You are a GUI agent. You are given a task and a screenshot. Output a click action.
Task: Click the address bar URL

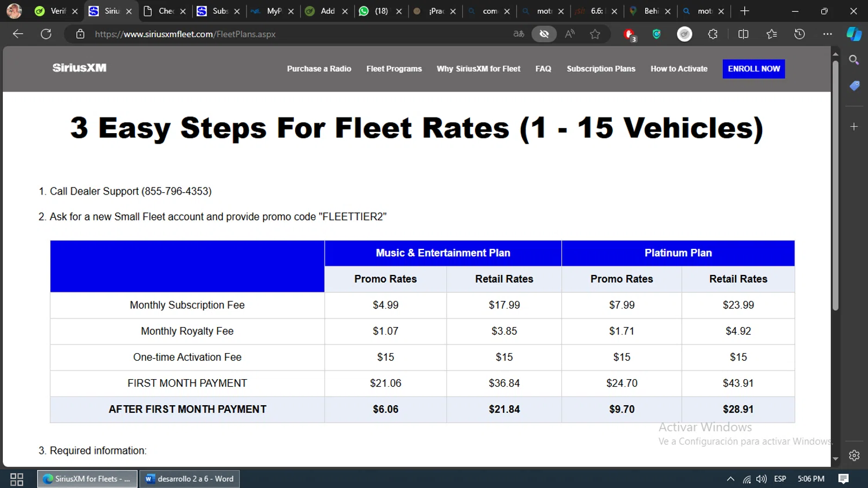click(x=185, y=34)
